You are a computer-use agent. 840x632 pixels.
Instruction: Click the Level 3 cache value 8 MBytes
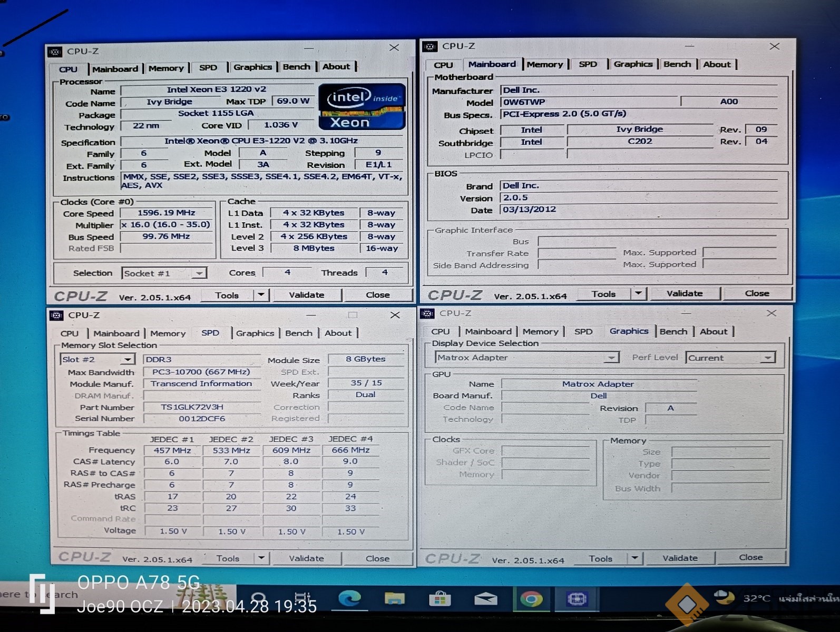pyautogui.click(x=314, y=248)
